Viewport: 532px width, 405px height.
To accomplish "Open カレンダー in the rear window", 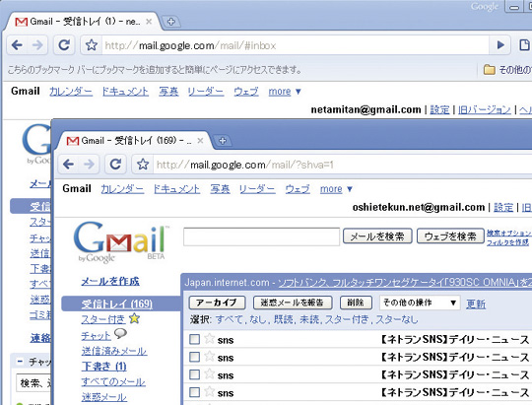I will click(x=71, y=92).
